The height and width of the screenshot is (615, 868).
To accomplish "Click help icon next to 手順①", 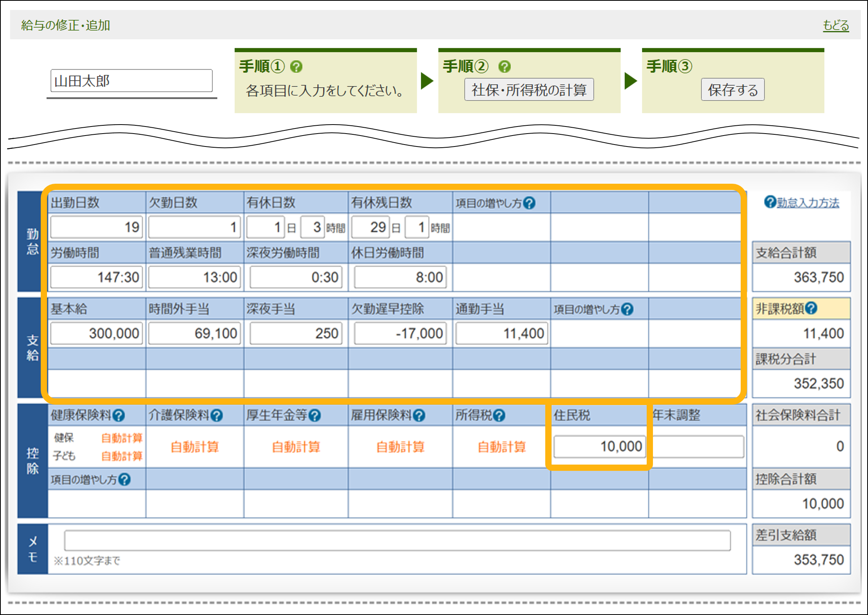I will (x=297, y=67).
